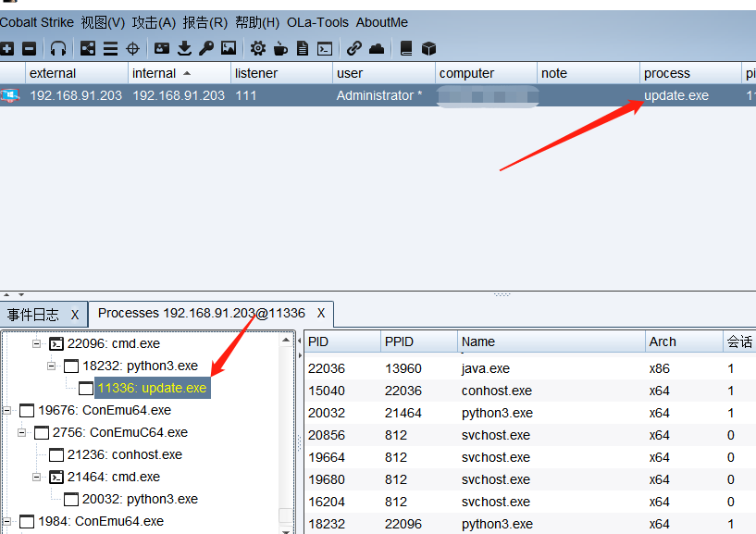Screen dimensions: 756x534
Task: Click the minus disconnect icon in toolbar
Action: [30, 48]
